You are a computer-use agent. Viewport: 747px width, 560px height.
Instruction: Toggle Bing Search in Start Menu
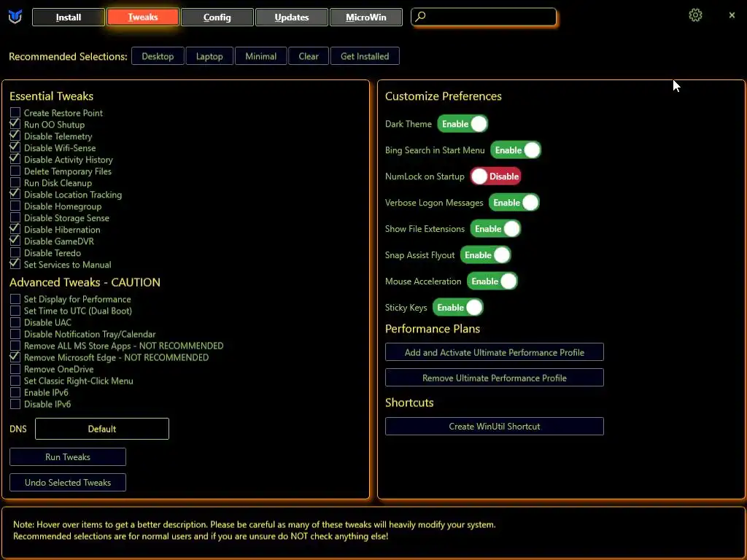coord(516,150)
